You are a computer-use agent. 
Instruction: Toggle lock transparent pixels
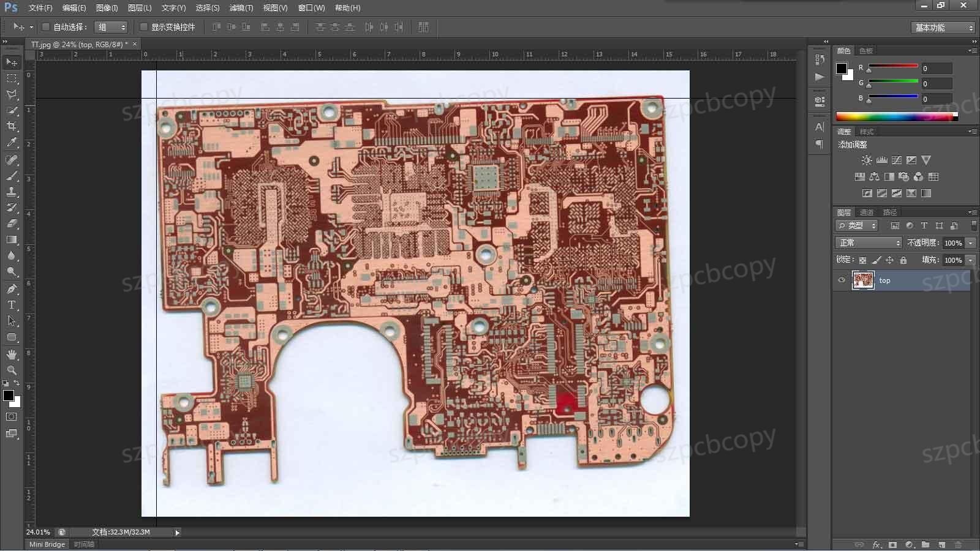862,260
